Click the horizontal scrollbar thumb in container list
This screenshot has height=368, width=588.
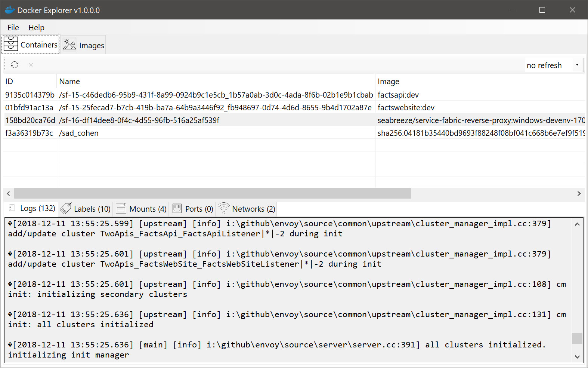212,193
